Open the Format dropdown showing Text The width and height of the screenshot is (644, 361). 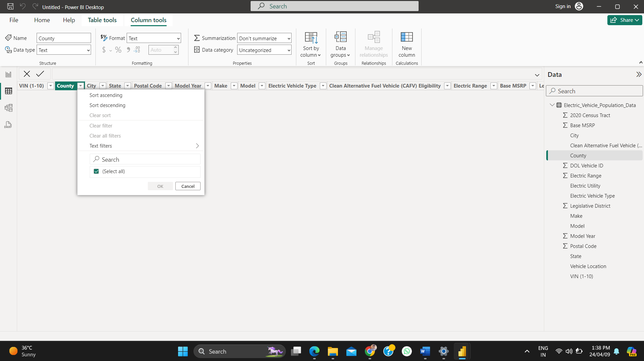click(x=154, y=38)
